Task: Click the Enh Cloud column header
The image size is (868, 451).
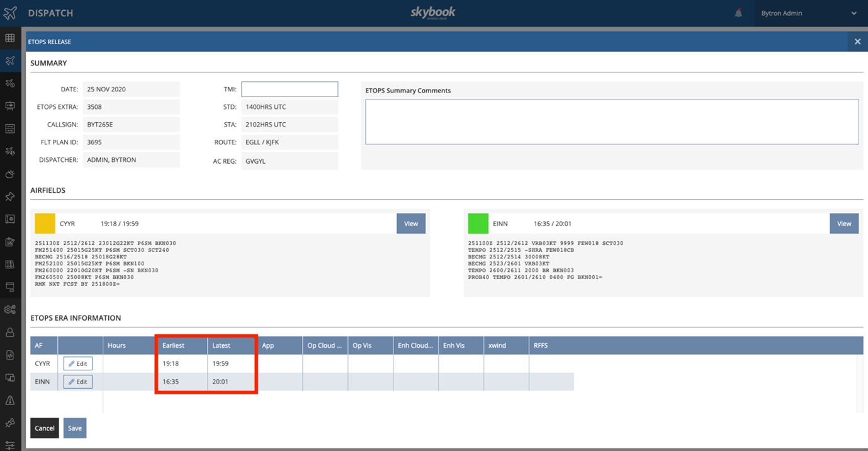Action: tap(415, 345)
